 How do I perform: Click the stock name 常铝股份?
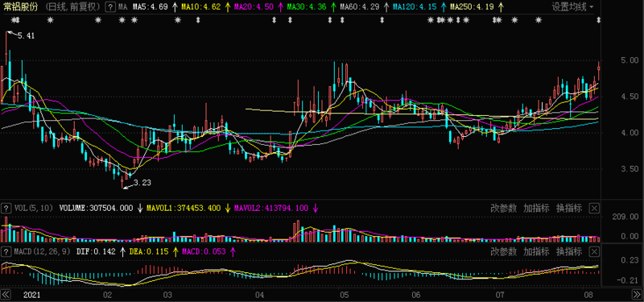(21, 7)
